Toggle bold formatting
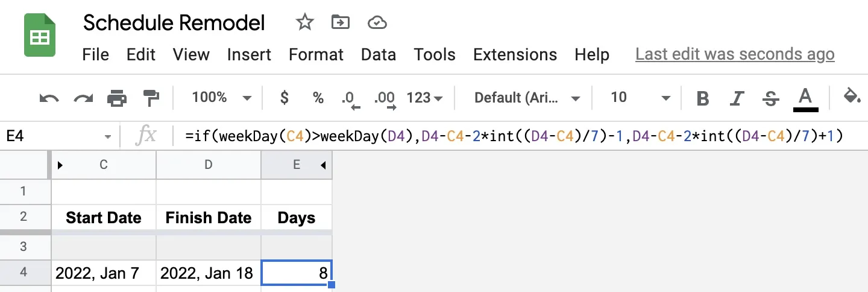The width and height of the screenshot is (868, 292). coord(702,98)
